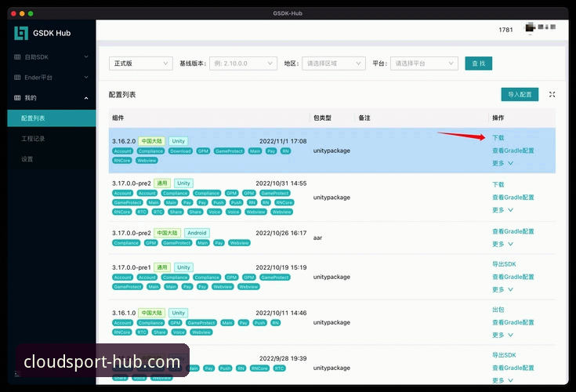The width and height of the screenshot is (576, 392).
Task: Click the aar package type cell
Action: 317,238
